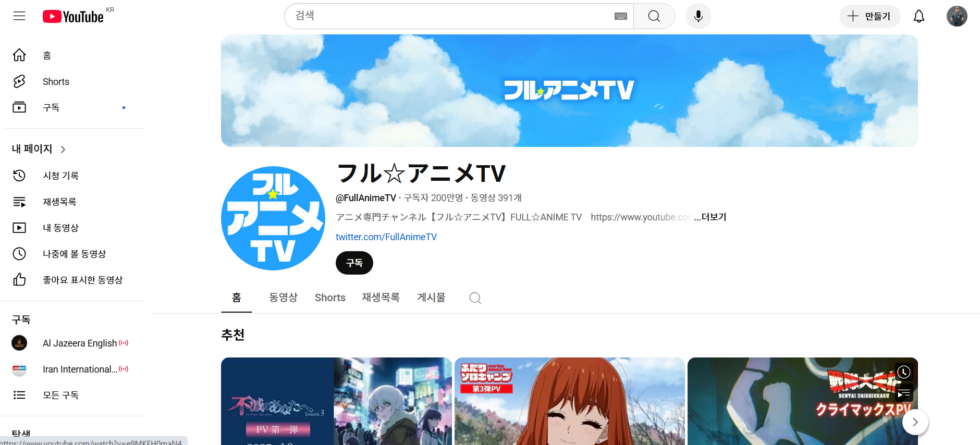Viewport: 980px width, 445px height.
Task: Select the channel 홈 tab
Action: click(237, 298)
